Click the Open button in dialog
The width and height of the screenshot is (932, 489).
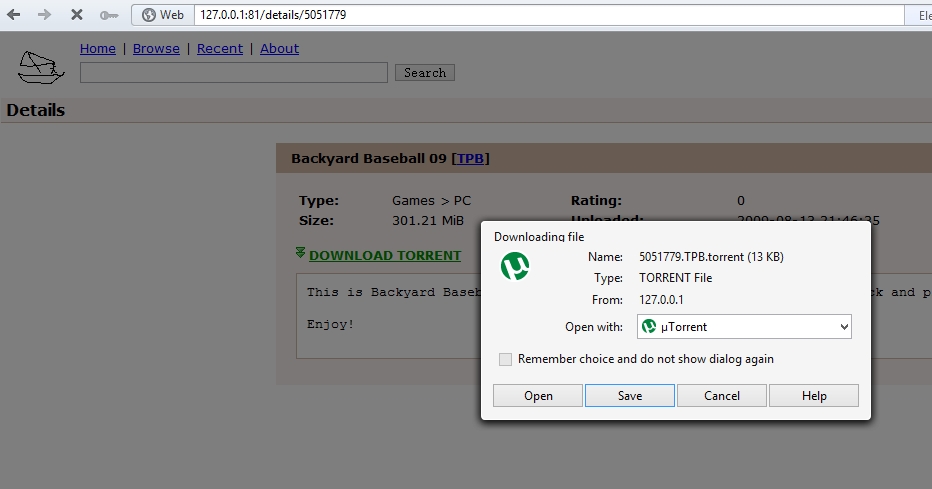click(x=538, y=396)
